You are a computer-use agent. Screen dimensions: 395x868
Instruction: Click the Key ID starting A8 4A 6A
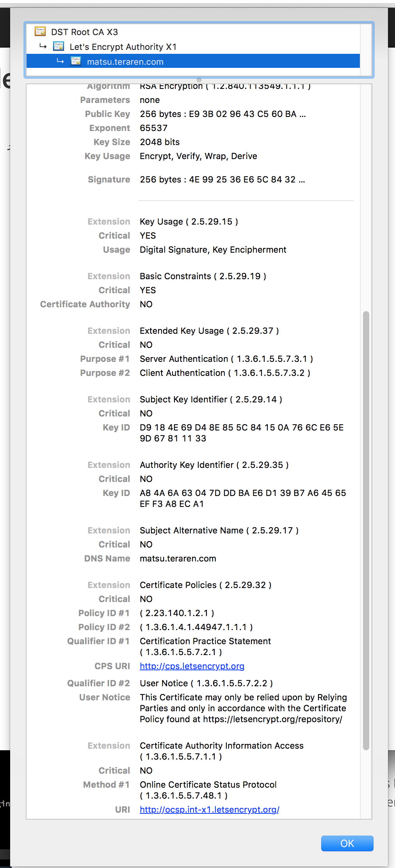(x=243, y=498)
